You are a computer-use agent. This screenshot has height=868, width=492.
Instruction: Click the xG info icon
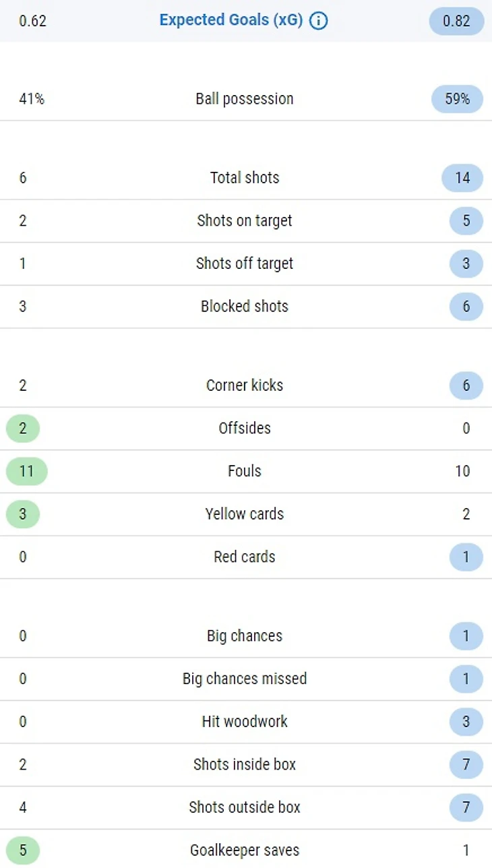(x=318, y=21)
